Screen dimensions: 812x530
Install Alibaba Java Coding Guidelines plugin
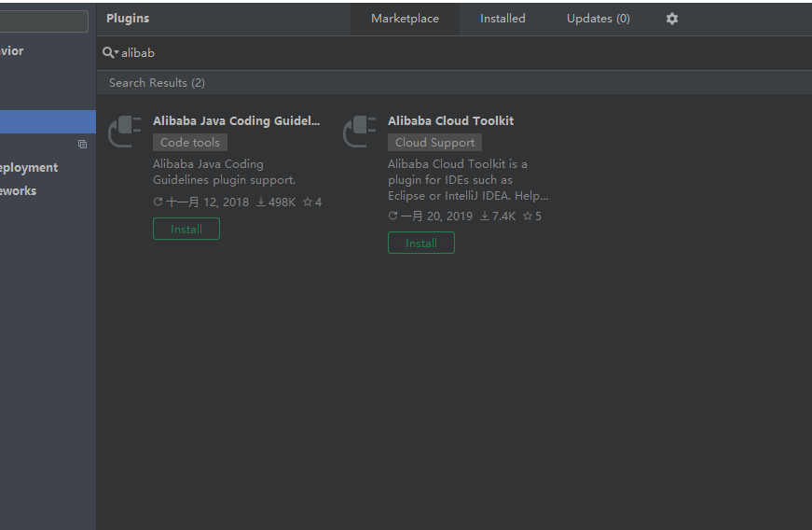[x=186, y=229]
